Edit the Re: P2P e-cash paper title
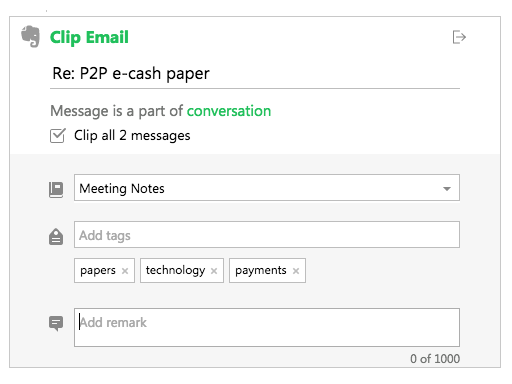Screen dimensions: 512x384 [x=255, y=74]
